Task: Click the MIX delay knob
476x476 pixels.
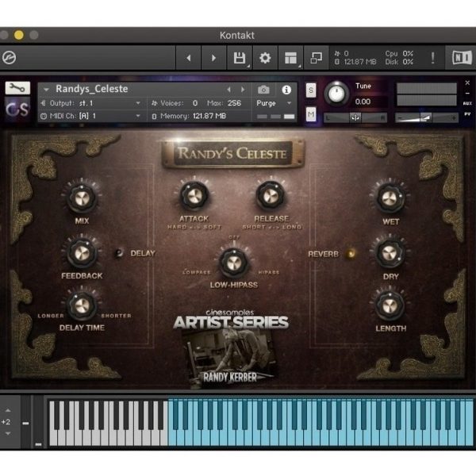Action: point(82,198)
